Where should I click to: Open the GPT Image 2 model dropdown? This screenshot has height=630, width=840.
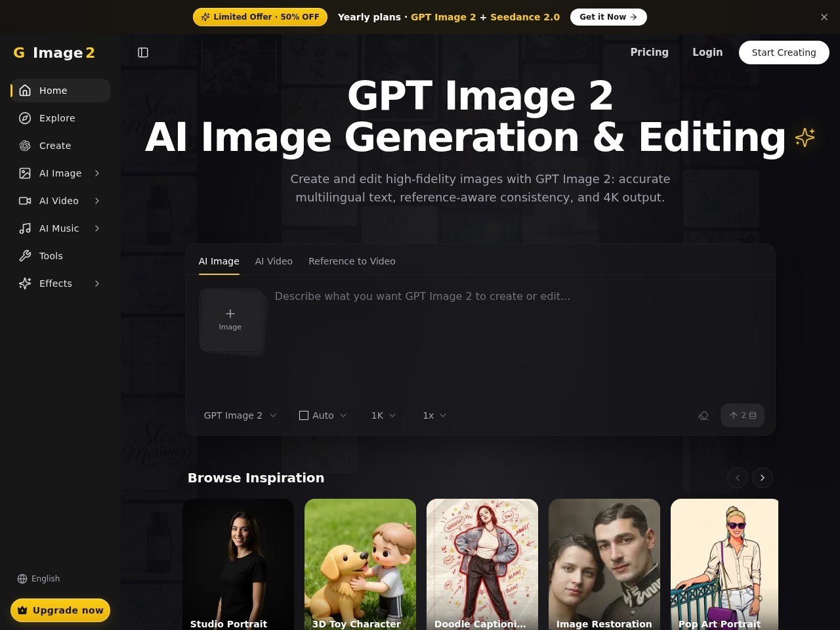(x=240, y=415)
